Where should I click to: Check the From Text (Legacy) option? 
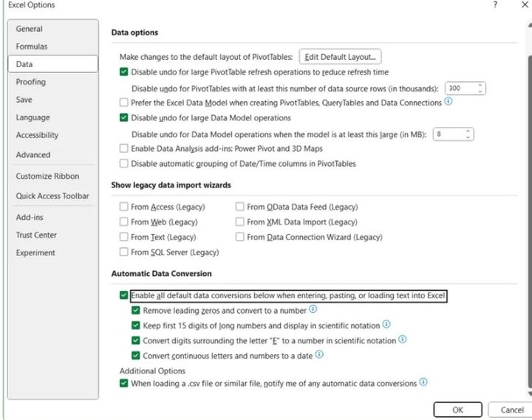pos(124,237)
